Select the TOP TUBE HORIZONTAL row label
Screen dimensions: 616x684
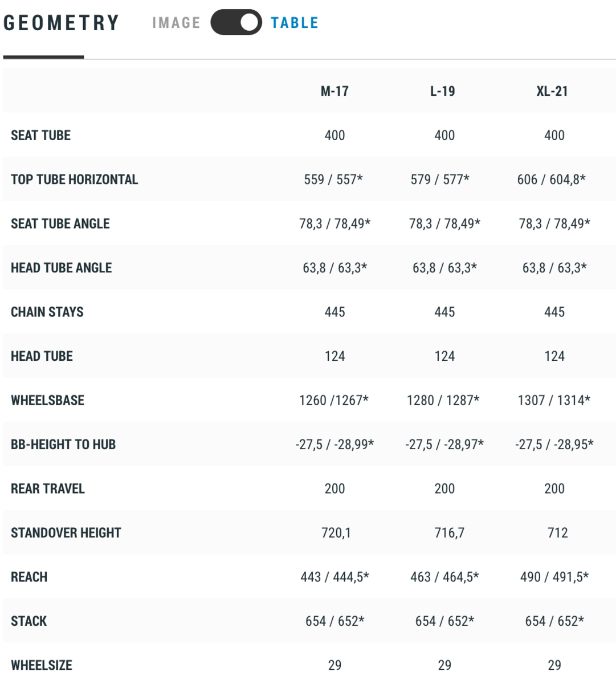coord(74,180)
